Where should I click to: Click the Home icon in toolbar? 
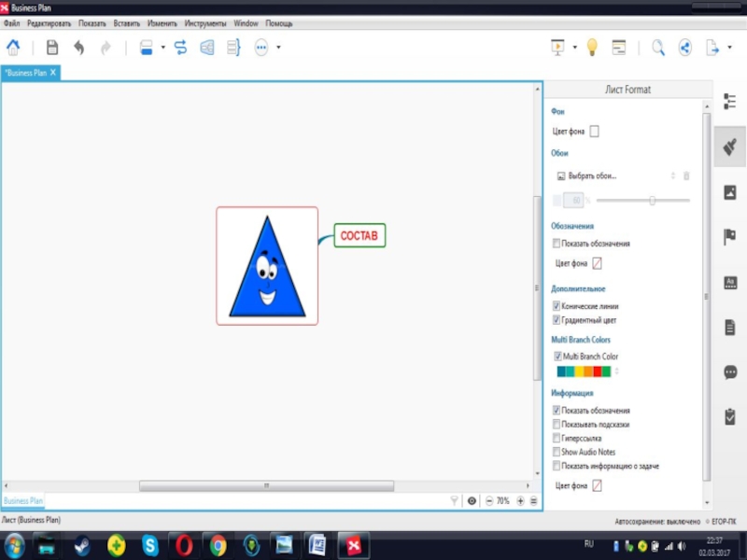14,48
